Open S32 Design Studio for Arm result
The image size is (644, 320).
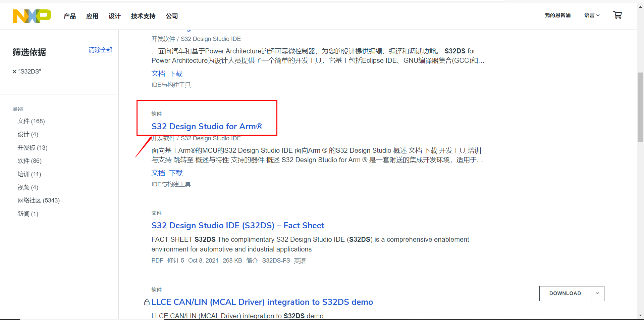(207, 127)
